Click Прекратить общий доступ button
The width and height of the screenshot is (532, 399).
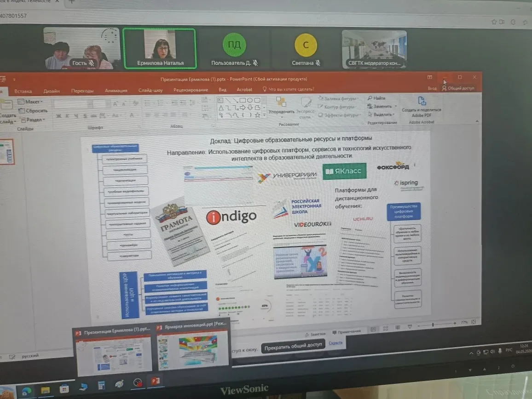pyautogui.click(x=293, y=346)
